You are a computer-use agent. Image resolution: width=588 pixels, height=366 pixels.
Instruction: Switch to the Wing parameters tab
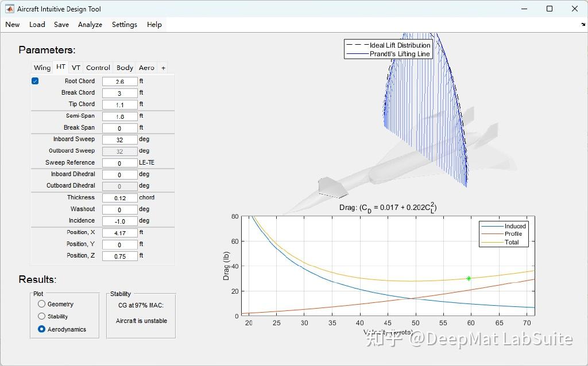coord(41,67)
